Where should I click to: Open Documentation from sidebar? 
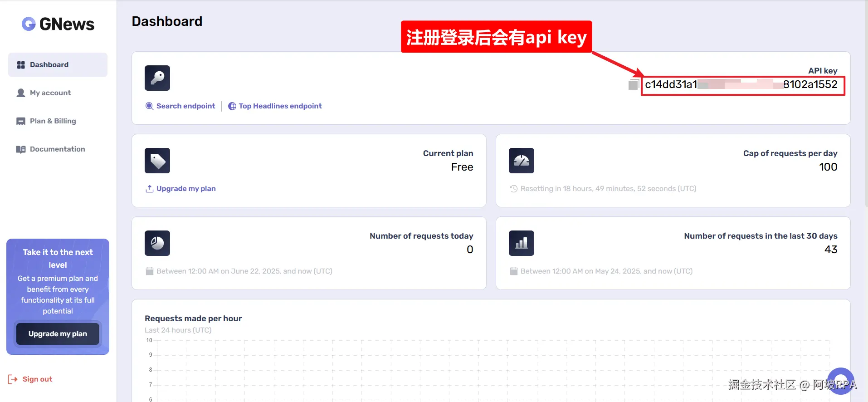tap(58, 149)
